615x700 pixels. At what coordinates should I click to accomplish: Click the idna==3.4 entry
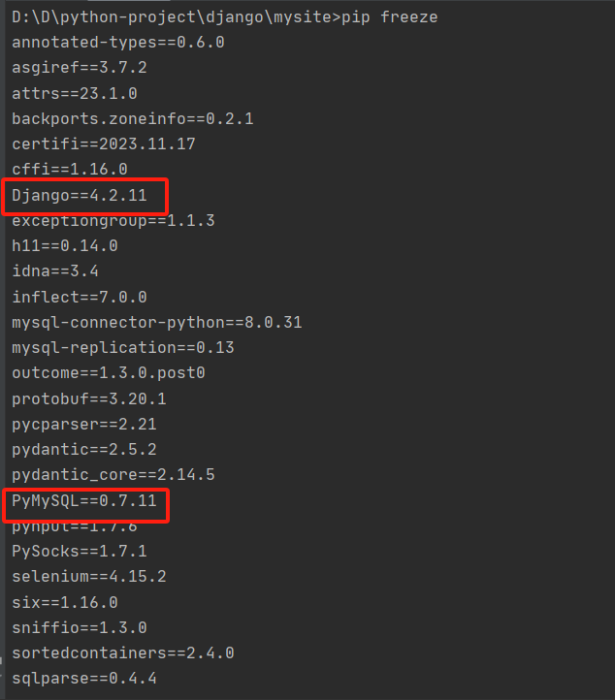tap(55, 270)
